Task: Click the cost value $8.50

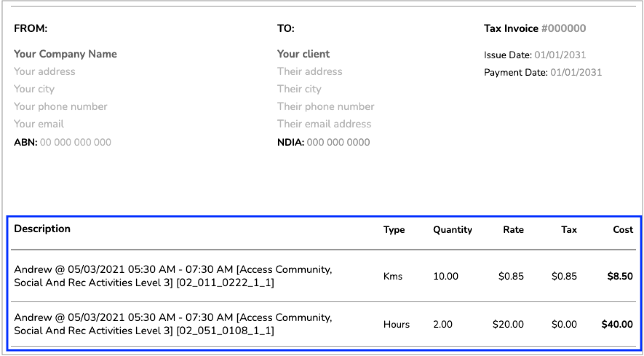Action: pos(620,276)
